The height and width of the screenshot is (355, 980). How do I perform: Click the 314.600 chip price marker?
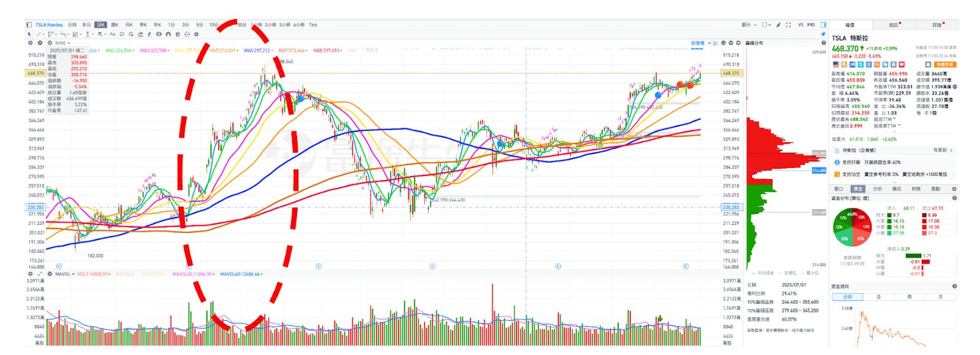(819, 170)
